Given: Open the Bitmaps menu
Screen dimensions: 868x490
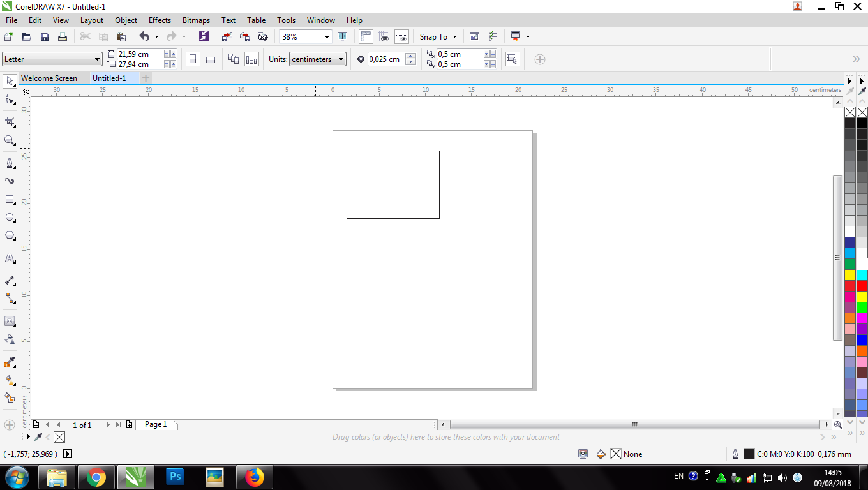Looking at the screenshot, I should (x=196, y=20).
